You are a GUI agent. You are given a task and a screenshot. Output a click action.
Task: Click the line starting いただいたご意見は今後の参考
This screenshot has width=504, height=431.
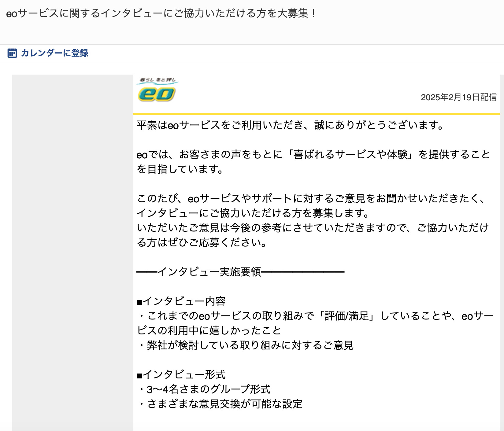pos(313,228)
